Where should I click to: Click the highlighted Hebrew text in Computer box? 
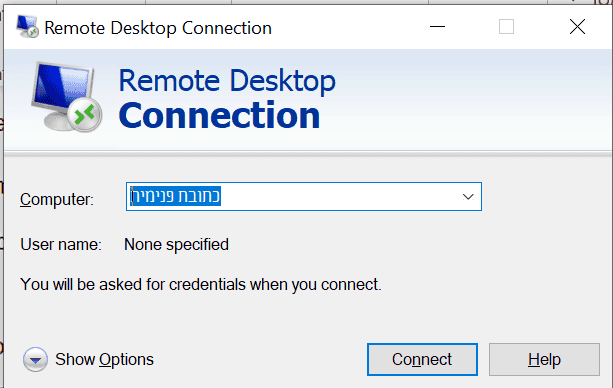click(175, 196)
